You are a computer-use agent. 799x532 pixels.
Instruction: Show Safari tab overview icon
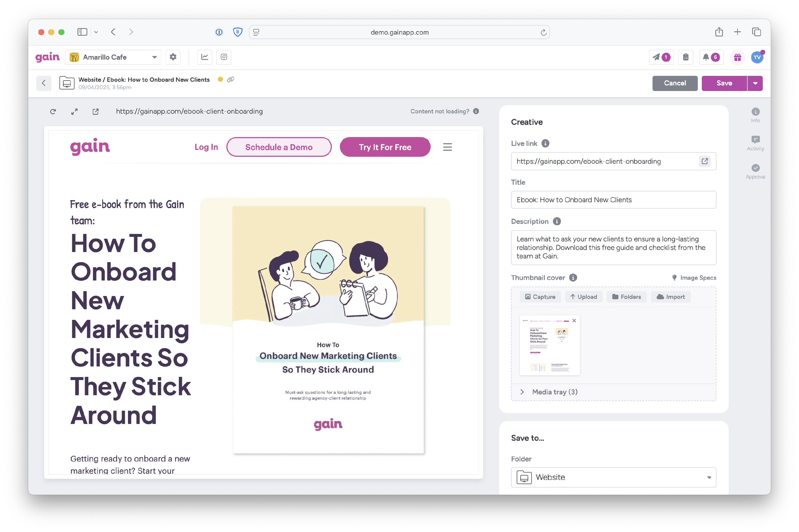756,32
